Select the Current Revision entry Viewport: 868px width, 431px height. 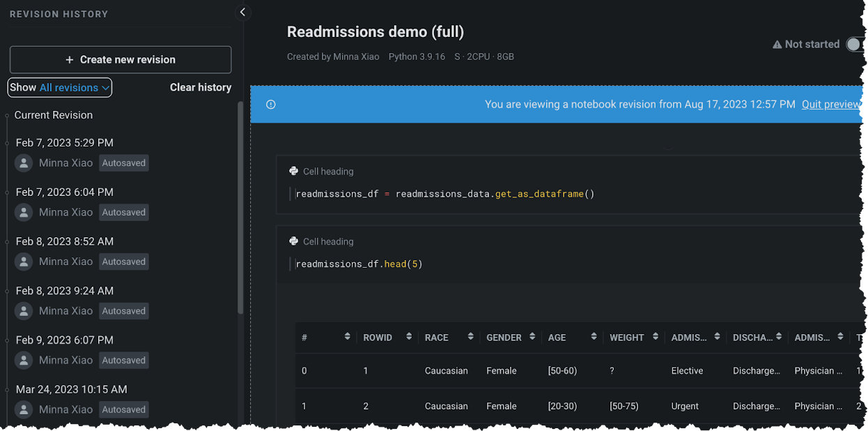coord(54,115)
